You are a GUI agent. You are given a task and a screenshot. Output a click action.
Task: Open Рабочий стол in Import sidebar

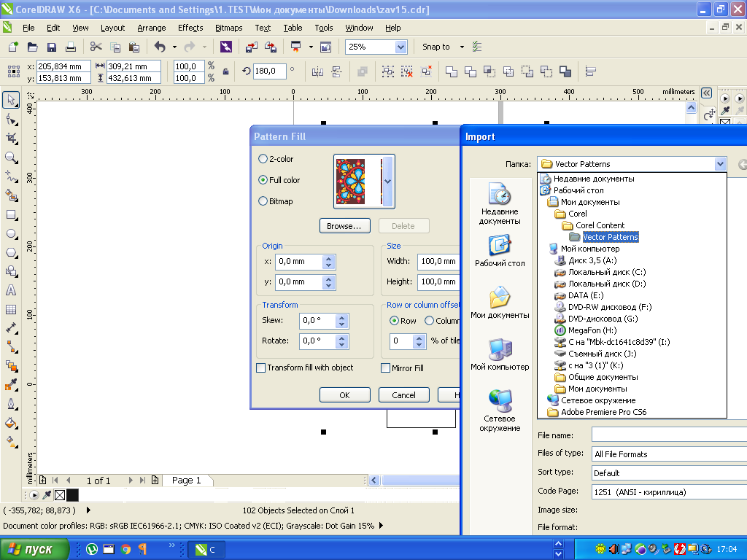pos(500,251)
